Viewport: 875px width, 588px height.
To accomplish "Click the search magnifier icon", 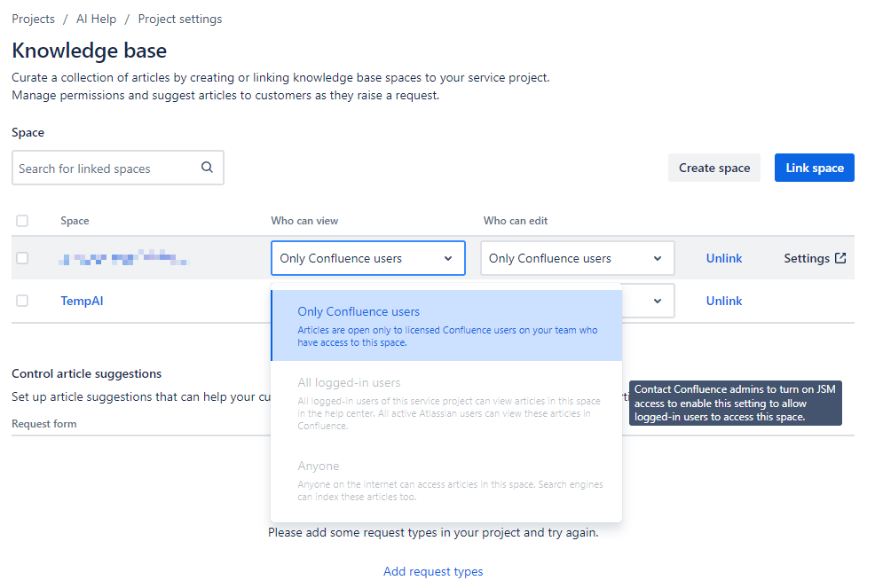I will [207, 168].
